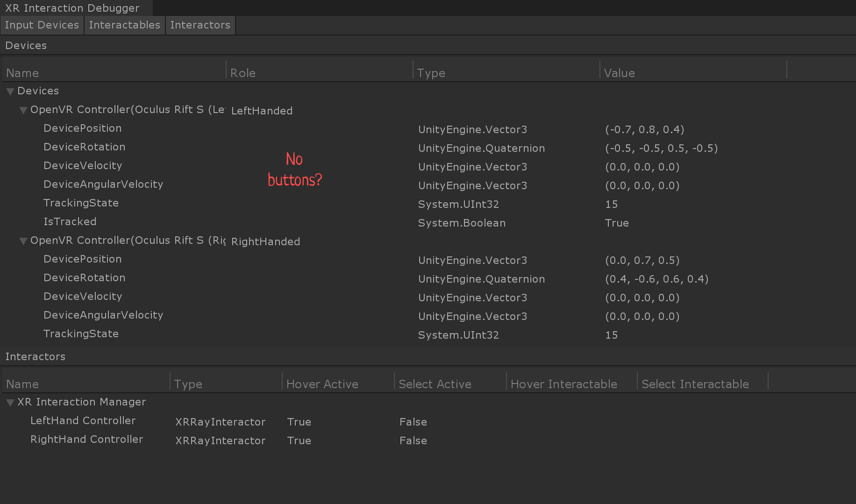
Task: Switch to the Interactables tab
Action: 124,25
